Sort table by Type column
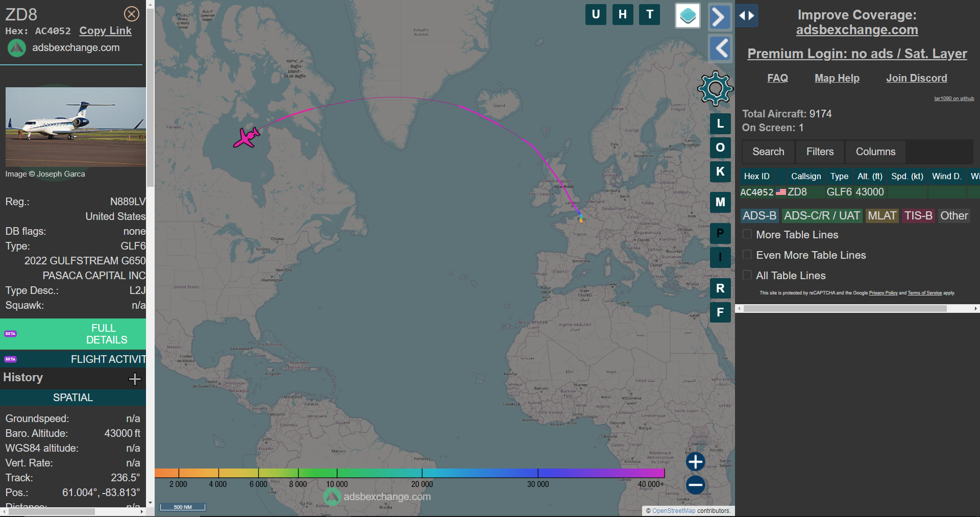 coord(839,176)
